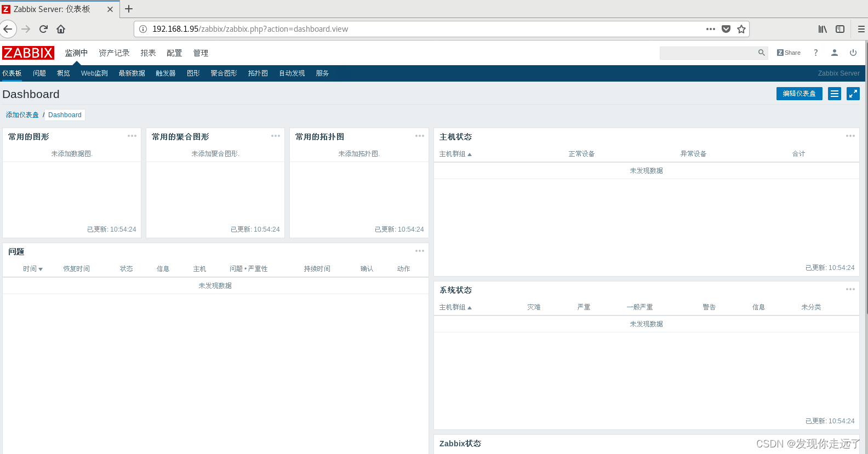Screen dimensions: 868x454
Task: Sort 问题 table by 时间 column
Action: (x=33, y=269)
